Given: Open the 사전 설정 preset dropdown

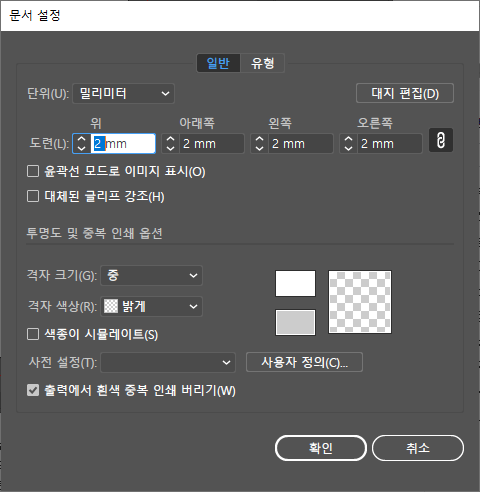Looking at the screenshot, I should tap(168, 362).
